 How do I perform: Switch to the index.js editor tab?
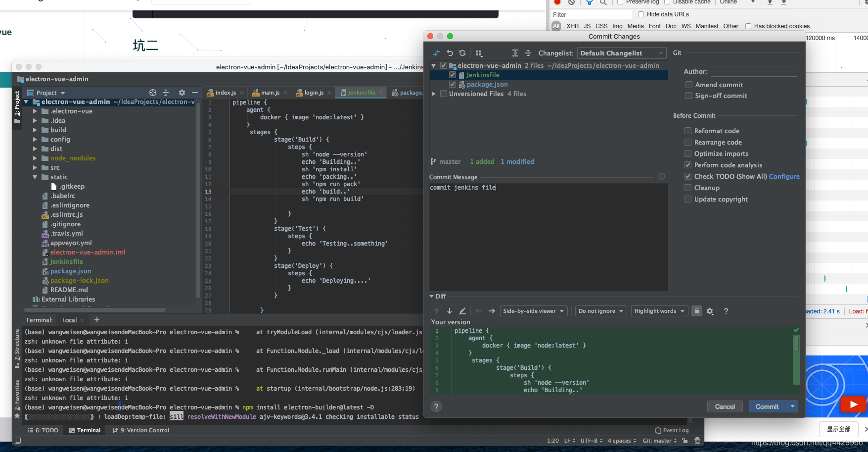226,93
